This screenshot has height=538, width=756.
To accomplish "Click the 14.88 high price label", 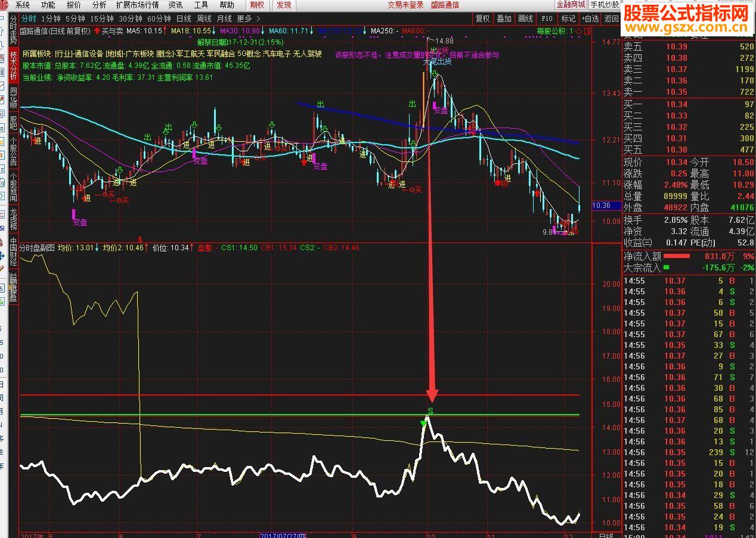I will click(x=444, y=41).
